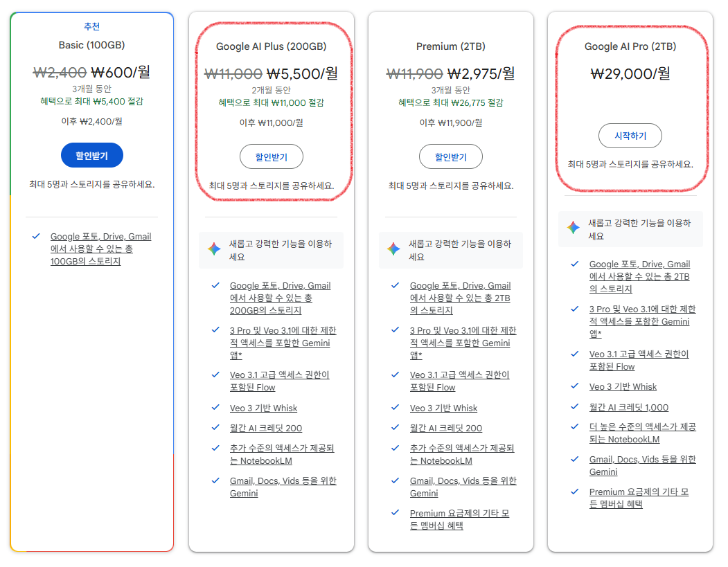Open AI Pro Veo 3.1 Flow link
Viewport: 728px width, 567px height.
click(x=639, y=360)
